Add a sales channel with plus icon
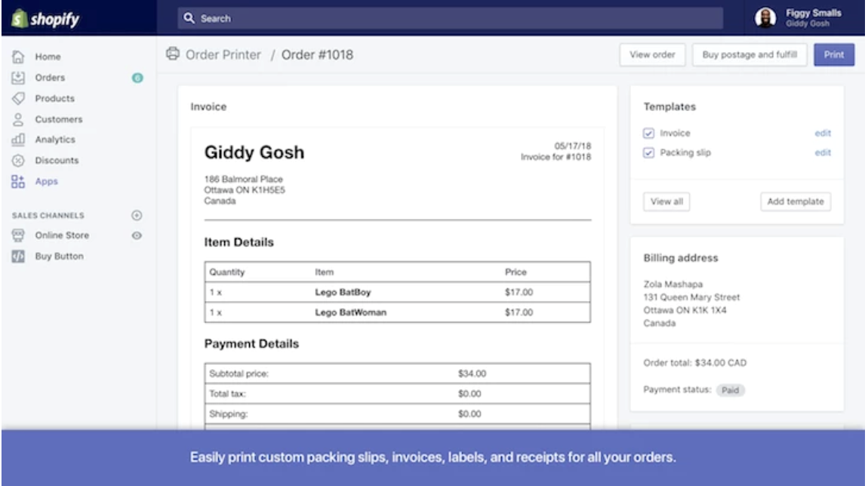868x486 pixels. (x=137, y=215)
